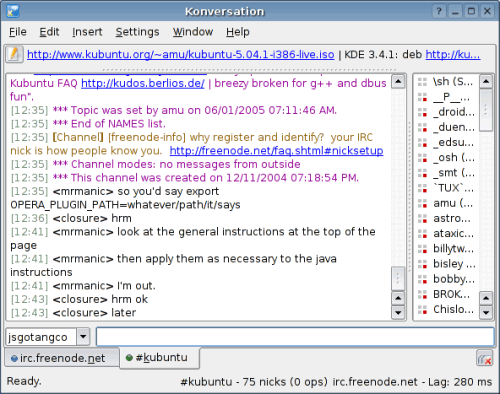This screenshot has height=394, width=500.
Task: Open the kudos.berlios.de FAQ link
Action: (143, 83)
